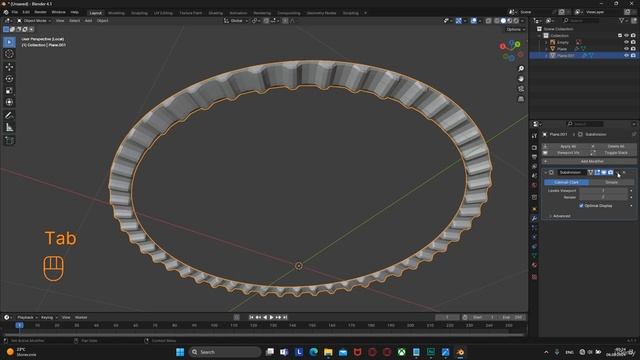Open the viewport Options dropdown

[515, 29]
